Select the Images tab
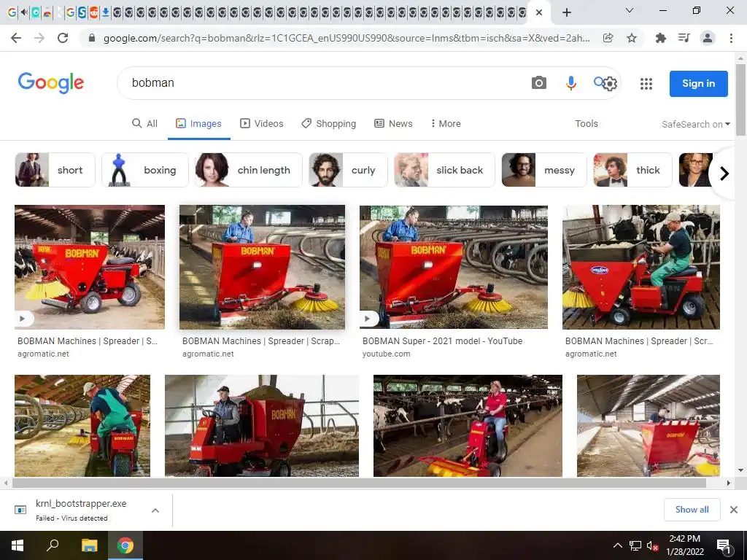The image size is (747, 560). point(198,124)
